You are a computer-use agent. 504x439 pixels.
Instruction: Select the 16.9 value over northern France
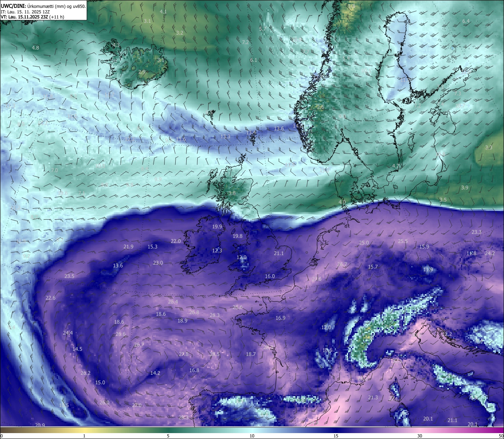(280, 318)
